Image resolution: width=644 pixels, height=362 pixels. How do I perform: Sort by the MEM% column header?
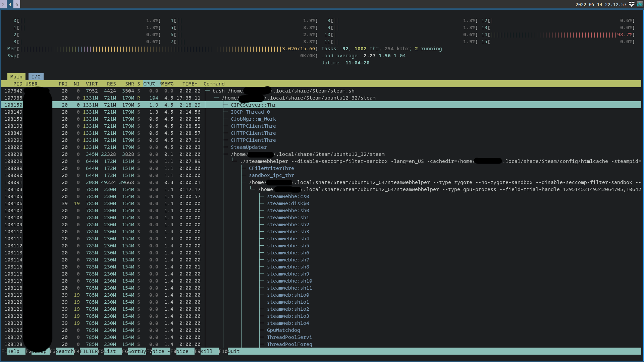[x=167, y=84]
